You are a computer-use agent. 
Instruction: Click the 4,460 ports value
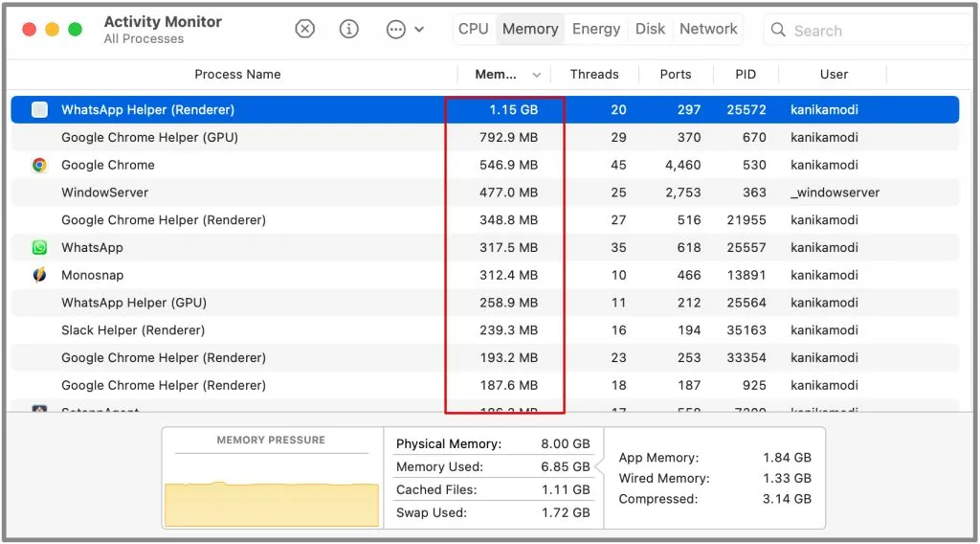coord(682,165)
